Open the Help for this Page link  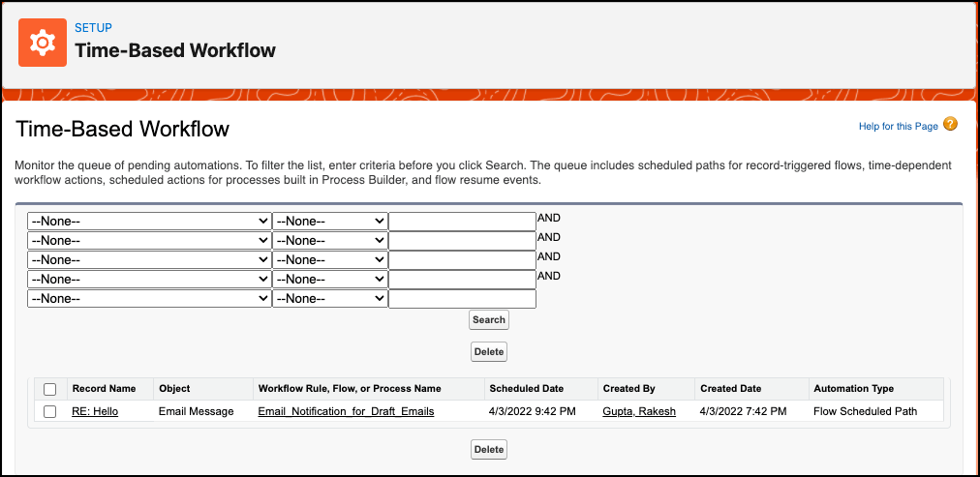(x=898, y=126)
